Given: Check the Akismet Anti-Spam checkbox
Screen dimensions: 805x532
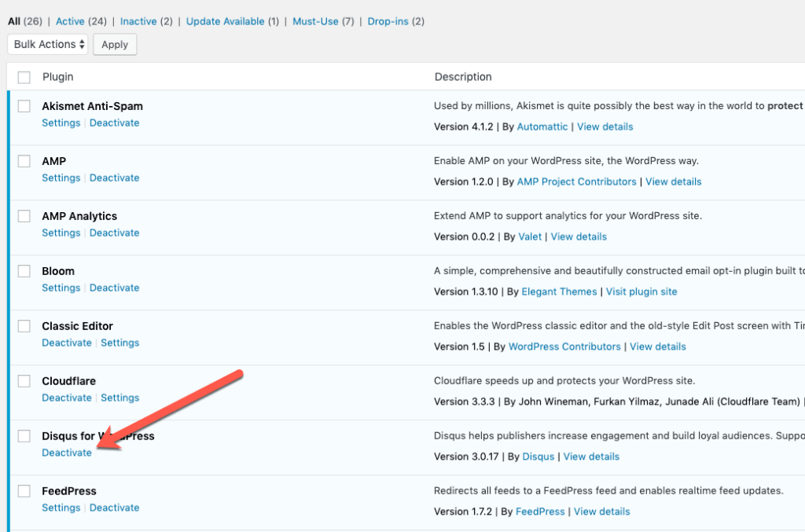Looking at the screenshot, I should (x=24, y=106).
